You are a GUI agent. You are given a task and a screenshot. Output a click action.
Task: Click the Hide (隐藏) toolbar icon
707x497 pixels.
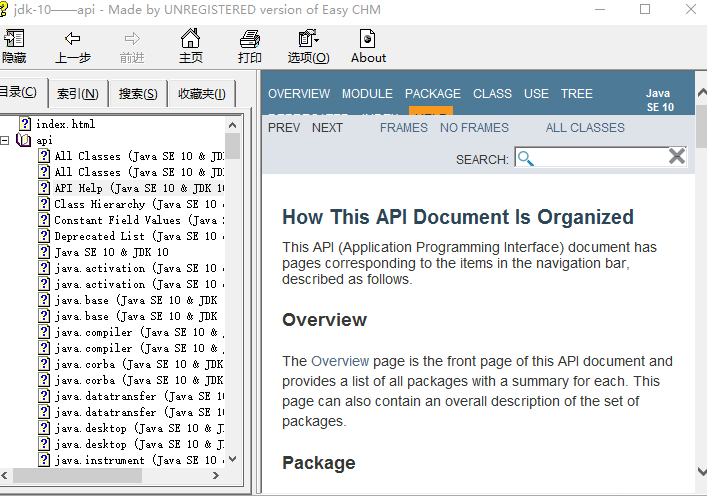pos(14,40)
